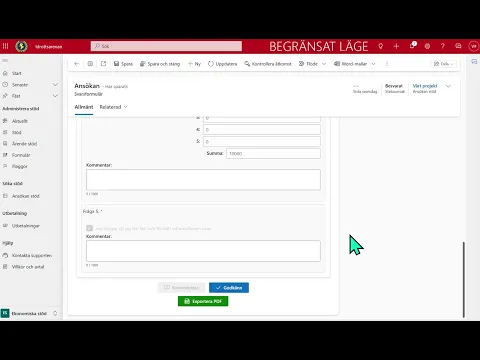Click the Dela share button
Screen dimensions: 480x360
[x=444, y=64]
